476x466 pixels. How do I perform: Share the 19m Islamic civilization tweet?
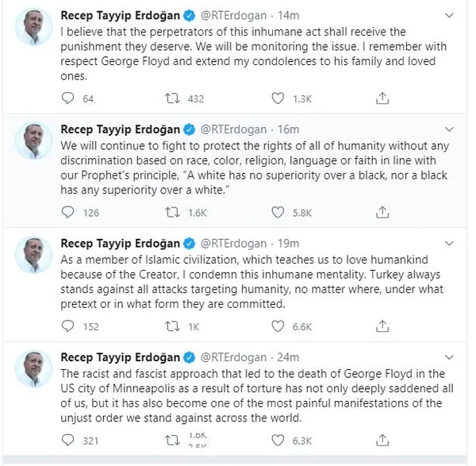click(383, 325)
